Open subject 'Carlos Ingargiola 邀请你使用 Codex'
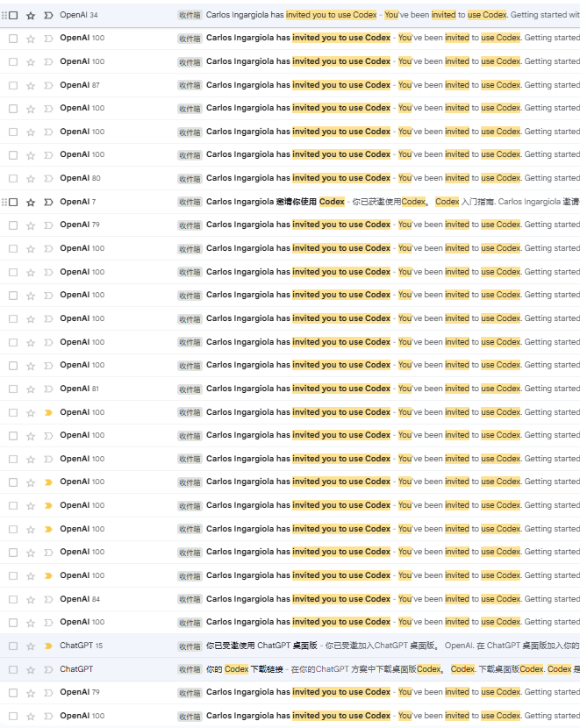This screenshot has width=580, height=728. coord(276,202)
